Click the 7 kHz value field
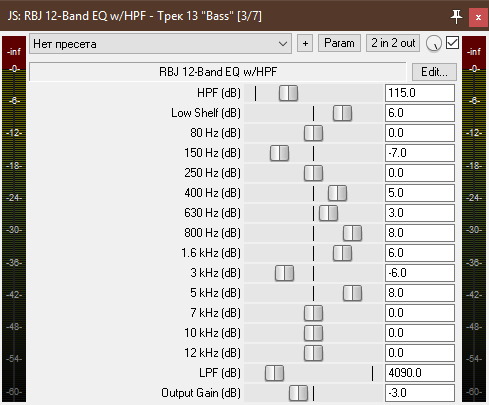This screenshot has width=489, height=405. pyautogui.click(x=420, y=313)
